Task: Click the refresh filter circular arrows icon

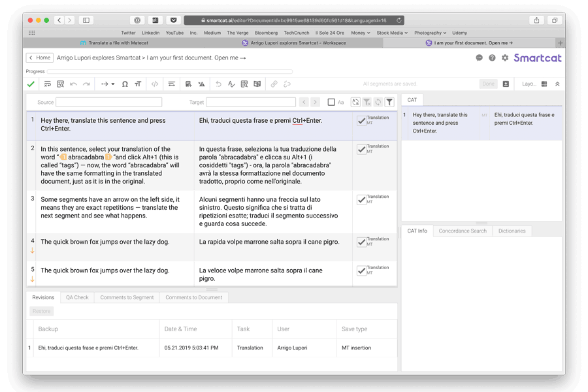Action: coord(378,102)
